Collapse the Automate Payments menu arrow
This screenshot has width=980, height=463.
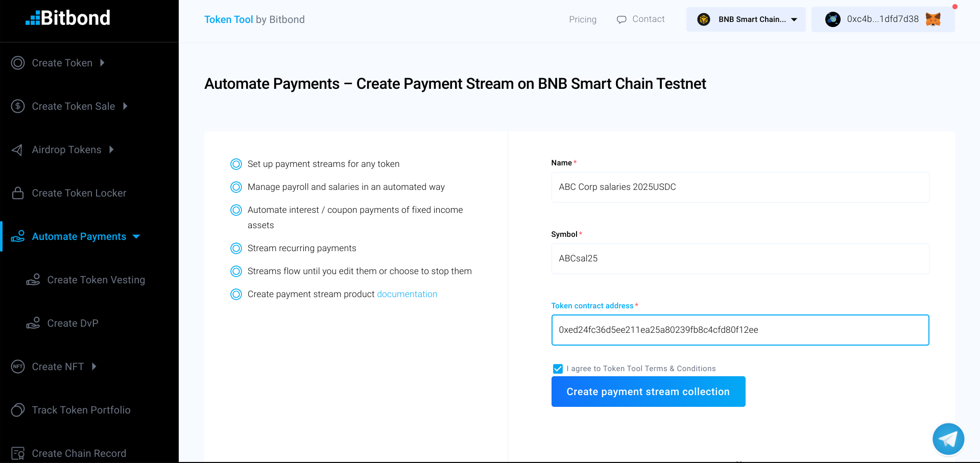[136, 236]
